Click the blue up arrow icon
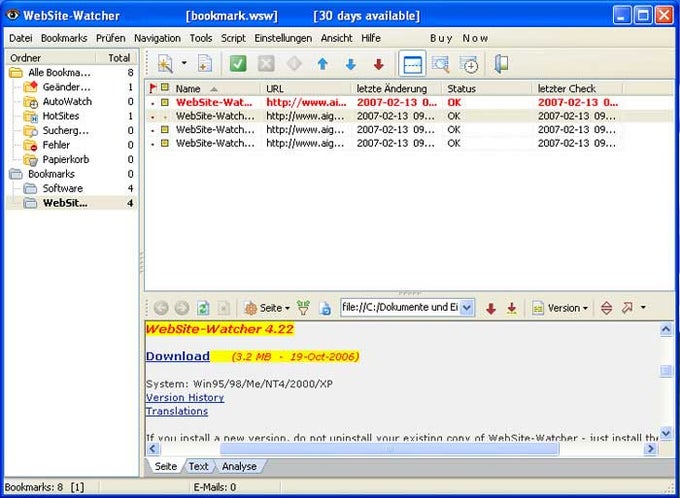 [322, 64]
